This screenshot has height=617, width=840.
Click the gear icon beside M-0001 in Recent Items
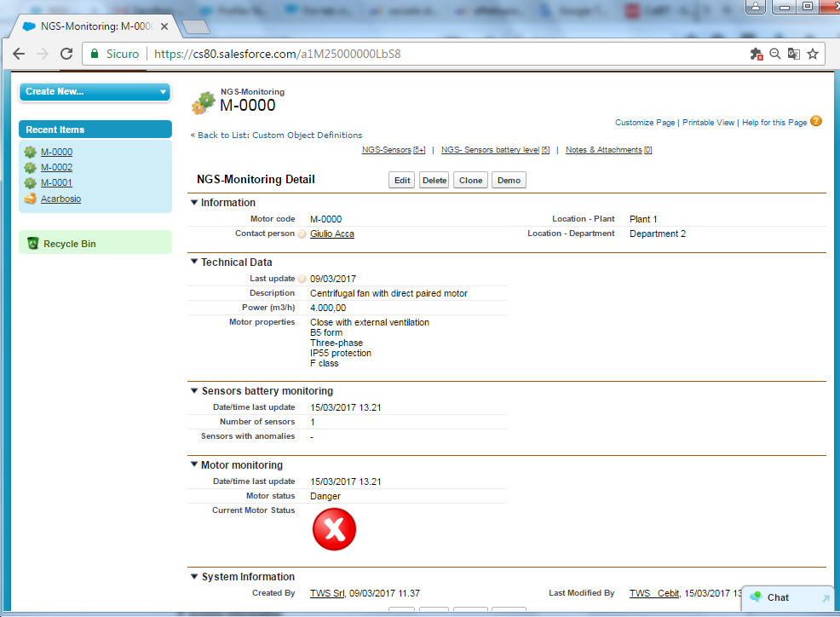(x=30, y=182)
